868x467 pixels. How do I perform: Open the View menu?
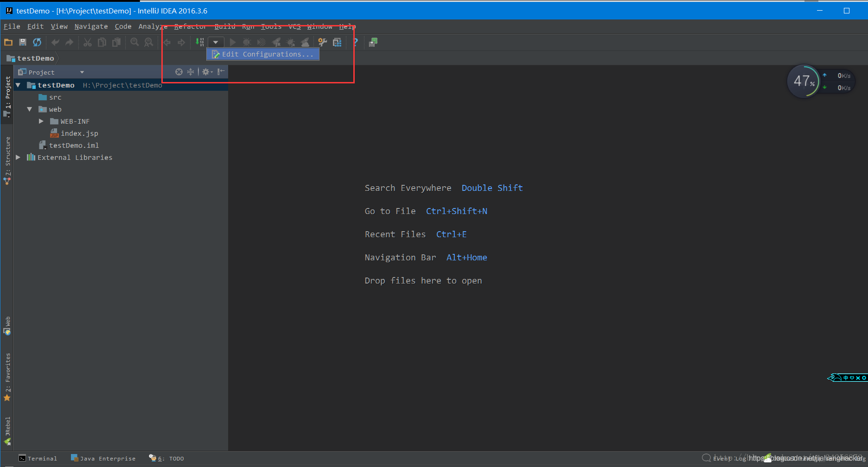pyautogui.click(x=59, y=26)
